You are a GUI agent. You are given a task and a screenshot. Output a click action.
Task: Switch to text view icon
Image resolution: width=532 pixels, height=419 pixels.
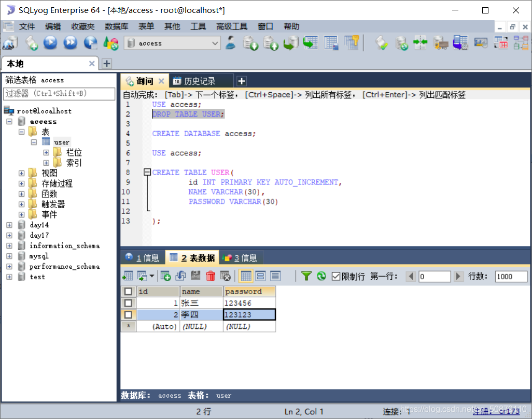click(x=275, y=276)
